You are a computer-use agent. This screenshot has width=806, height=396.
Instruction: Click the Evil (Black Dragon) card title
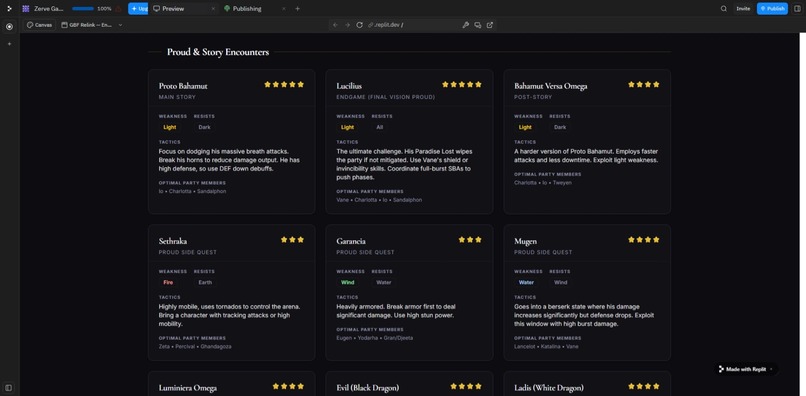coord(368,388)
